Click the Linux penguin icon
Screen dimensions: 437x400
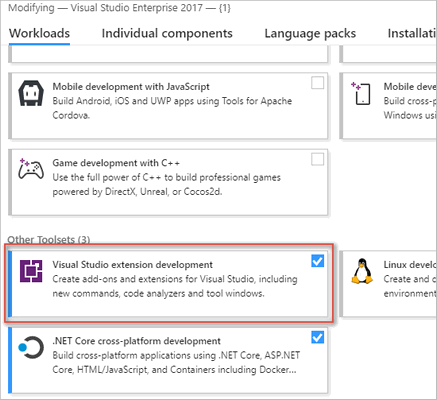pos(362,271)
